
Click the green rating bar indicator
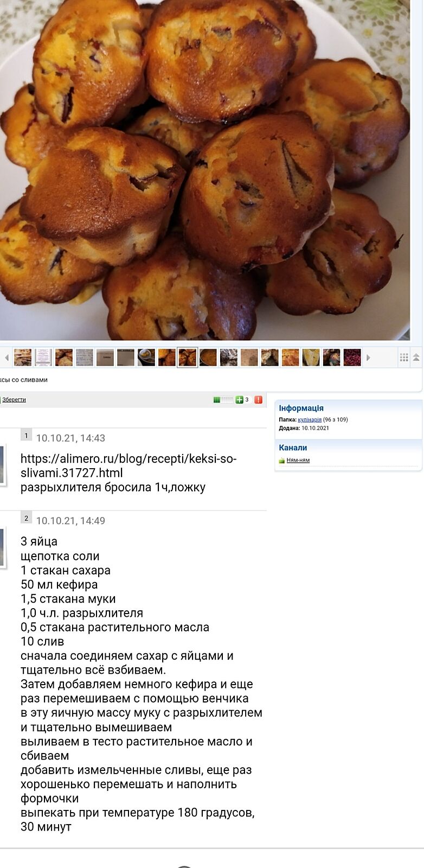click(223, 400)
